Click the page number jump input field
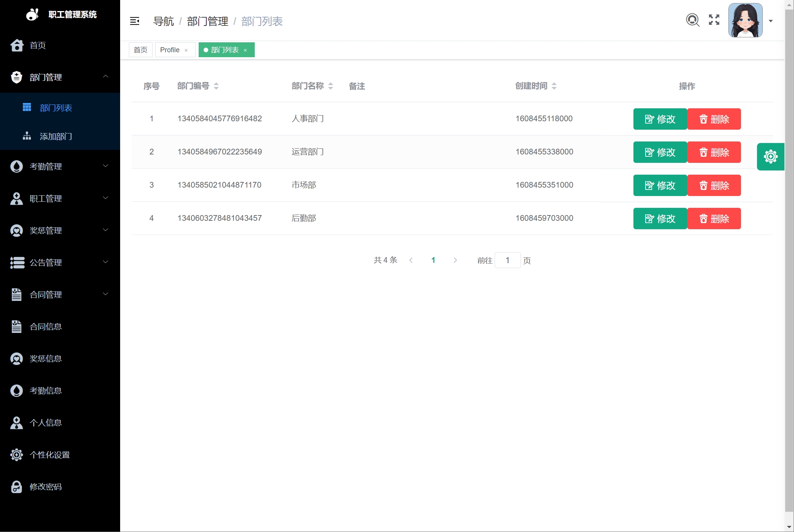The width and height of the screenshot is (794, 532). tap(507, 260)
